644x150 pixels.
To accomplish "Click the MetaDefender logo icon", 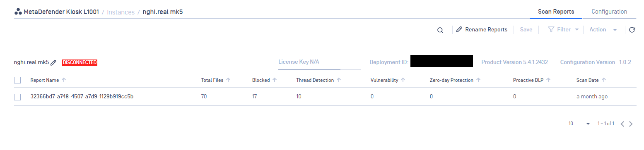I will pos(18,12).
